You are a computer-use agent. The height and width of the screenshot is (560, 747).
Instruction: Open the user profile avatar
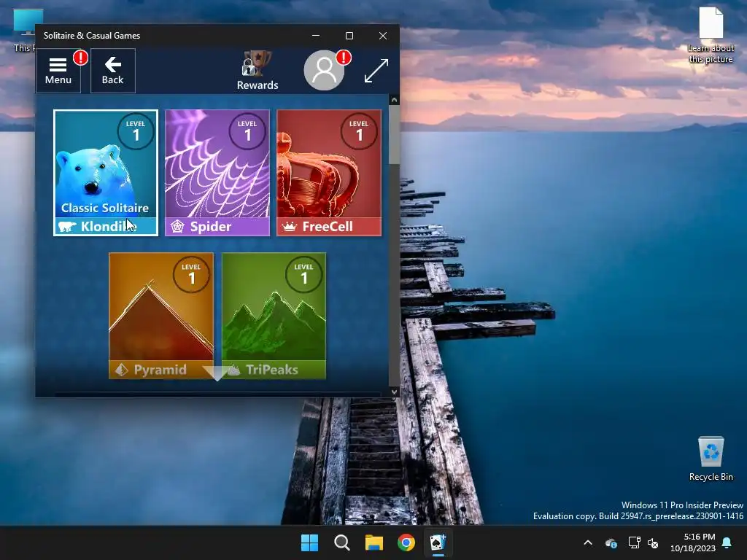[x=324, y=71]
